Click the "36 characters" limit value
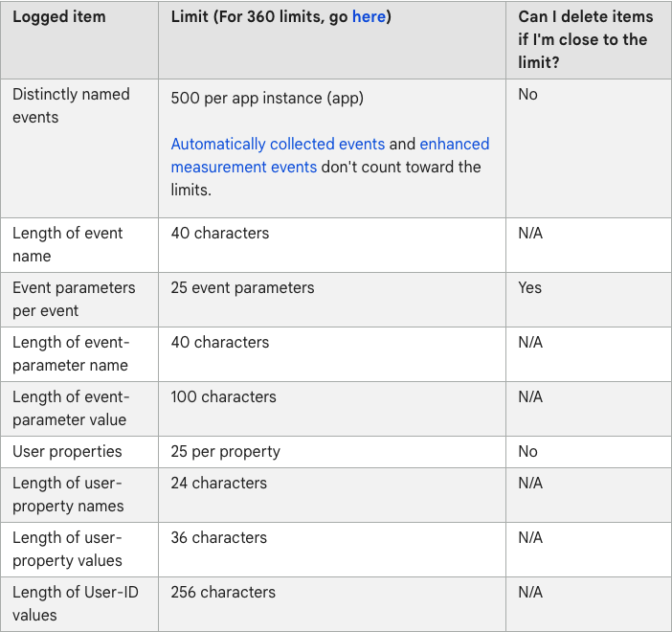The image size is (672, 632). (x=219, y=537)
